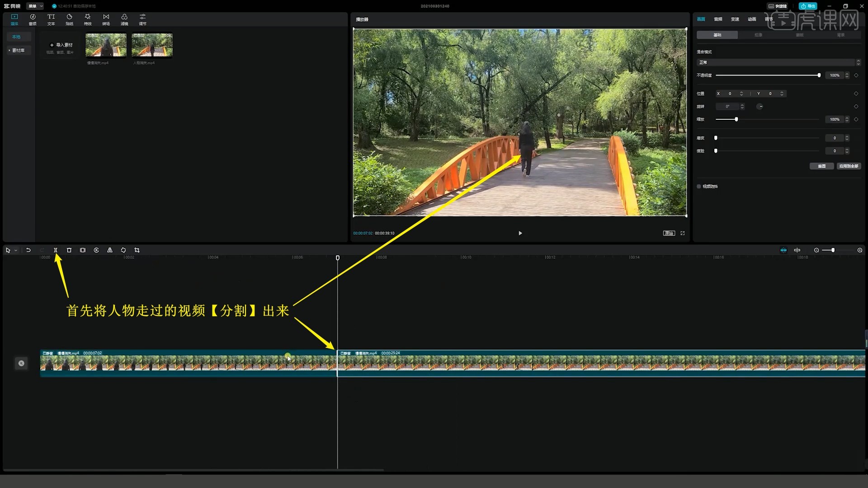Select the pointer tool in timeline toolbar
Viewport: 868px width, 488px height.
(x=8, y=250)
